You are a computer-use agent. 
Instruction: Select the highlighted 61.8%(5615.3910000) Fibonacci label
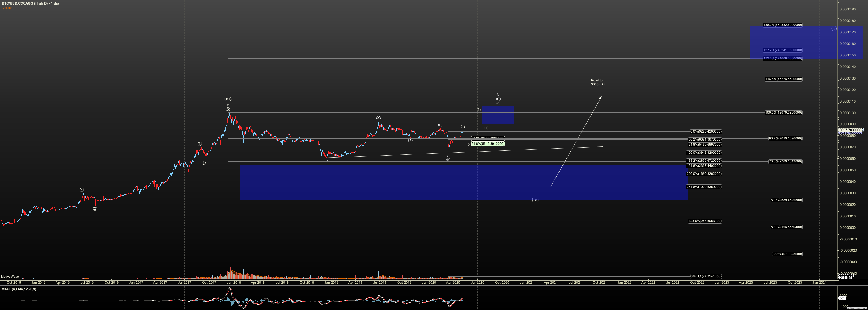click(x=488, y=144)
